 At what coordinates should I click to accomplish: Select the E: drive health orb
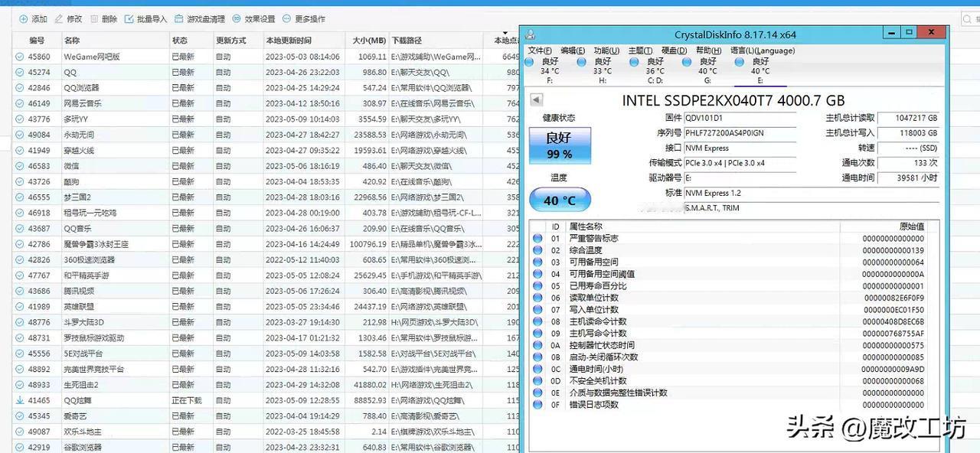pos(740,62)
